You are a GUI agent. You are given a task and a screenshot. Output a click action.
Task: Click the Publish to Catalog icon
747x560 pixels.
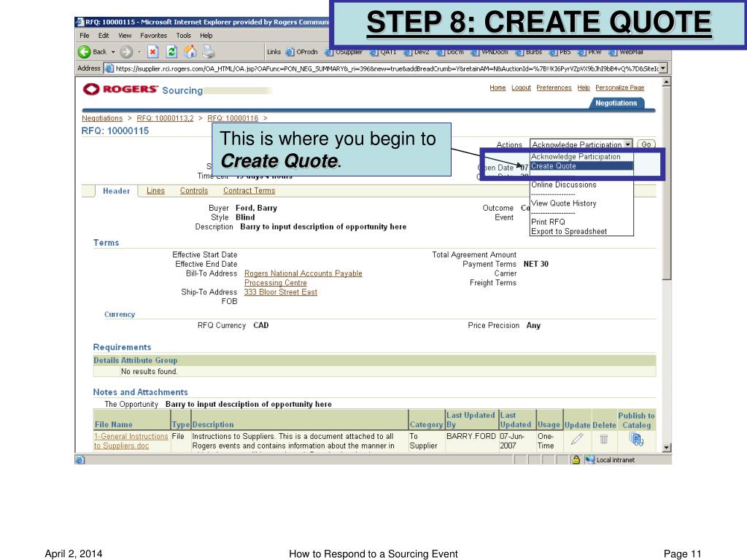pos(636,438)
